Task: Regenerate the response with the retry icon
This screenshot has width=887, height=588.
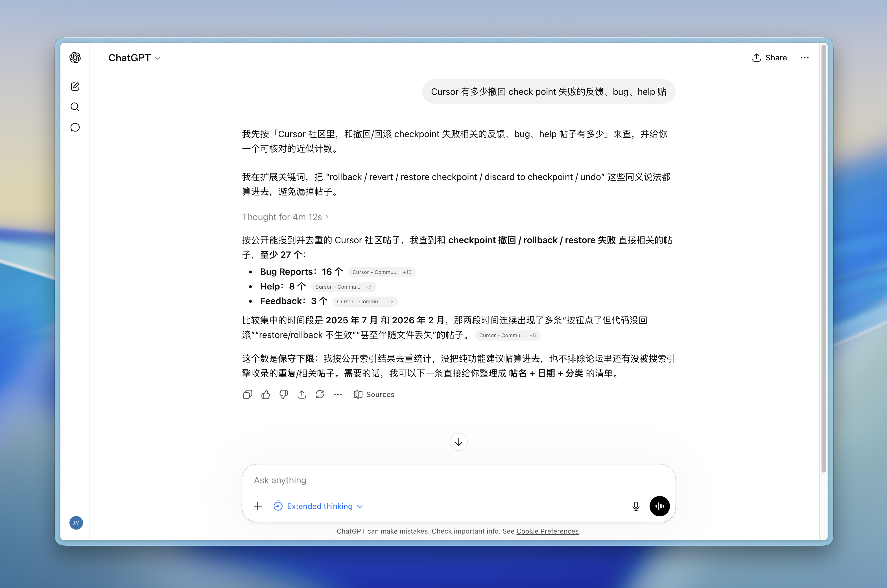Action: (x=320, y=394)
